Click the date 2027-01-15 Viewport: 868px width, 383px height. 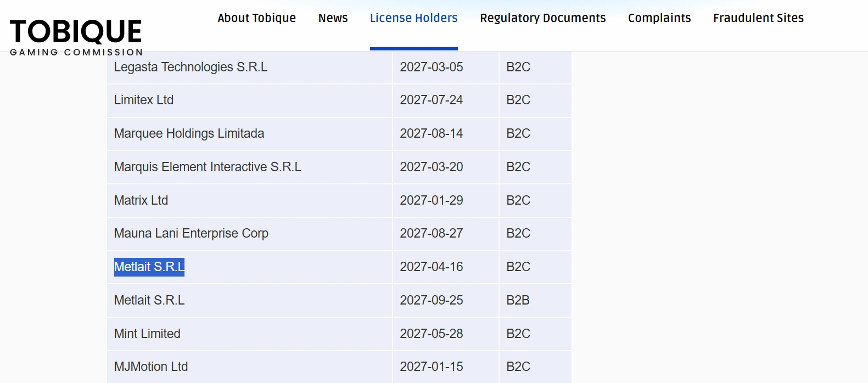(x=432, y=367)
